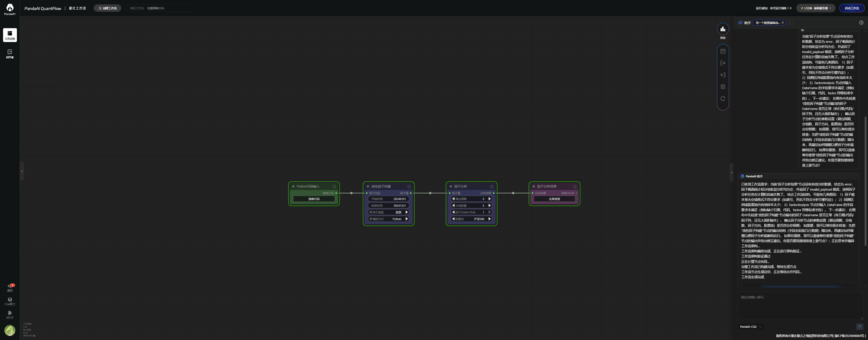Viewport: 868px width, 340px height.
Task: Click the save workflow icon
Action: 722,51
